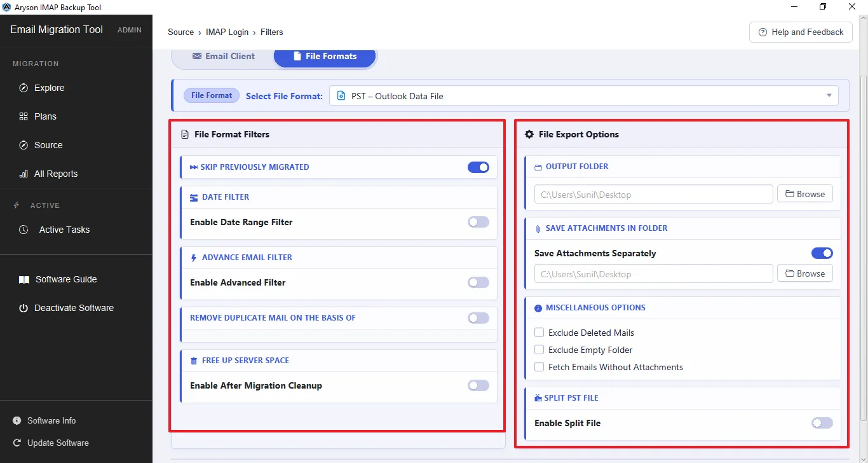Select the File Formats tab
Screen dimensions: 868x463
tap(325, 56)
